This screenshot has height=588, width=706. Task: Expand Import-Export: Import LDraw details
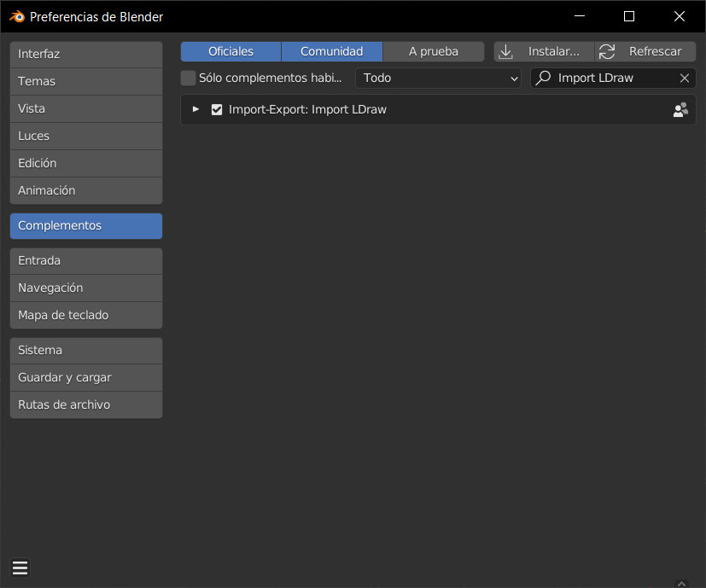coord(195,109)
